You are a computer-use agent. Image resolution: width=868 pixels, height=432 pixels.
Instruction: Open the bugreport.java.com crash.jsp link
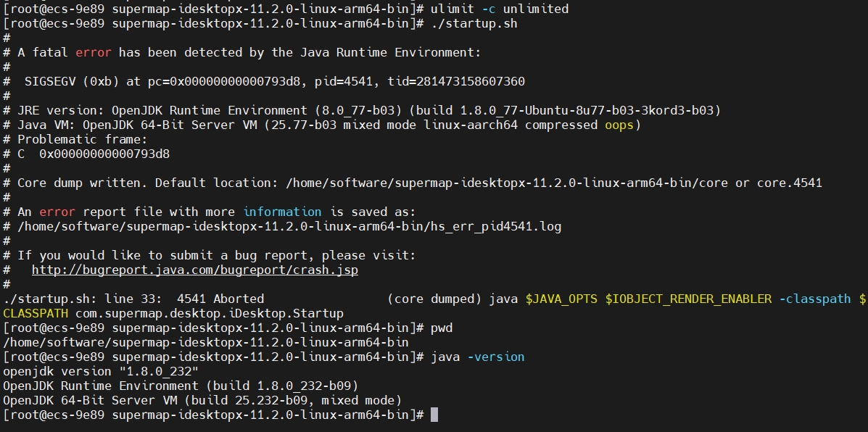[195, 270]
